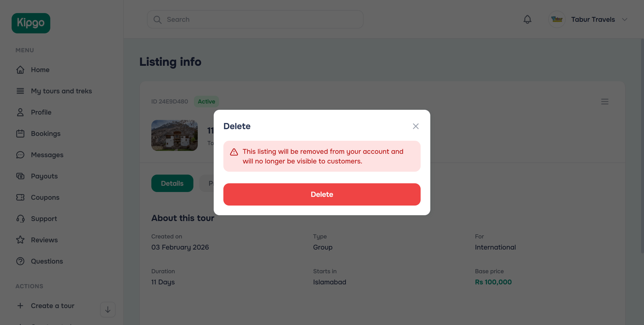Open Messages chat icon
This screenshot has width=644, height=325.
(20, 155)
